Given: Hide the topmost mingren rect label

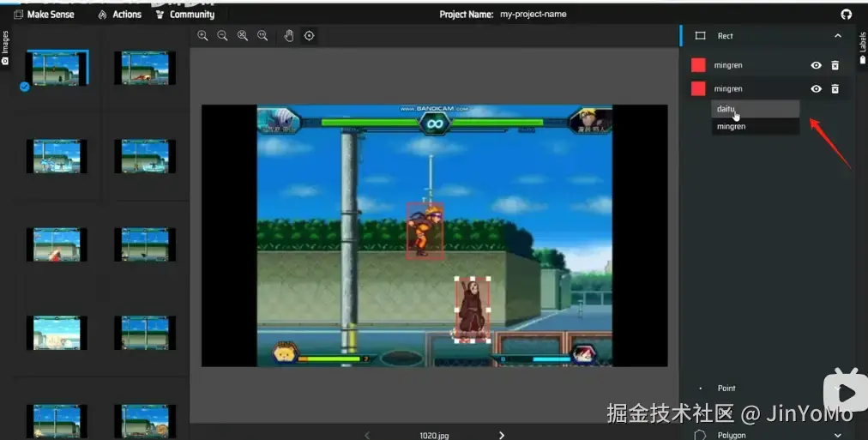Looking at the screenshot, I should 816,65.
